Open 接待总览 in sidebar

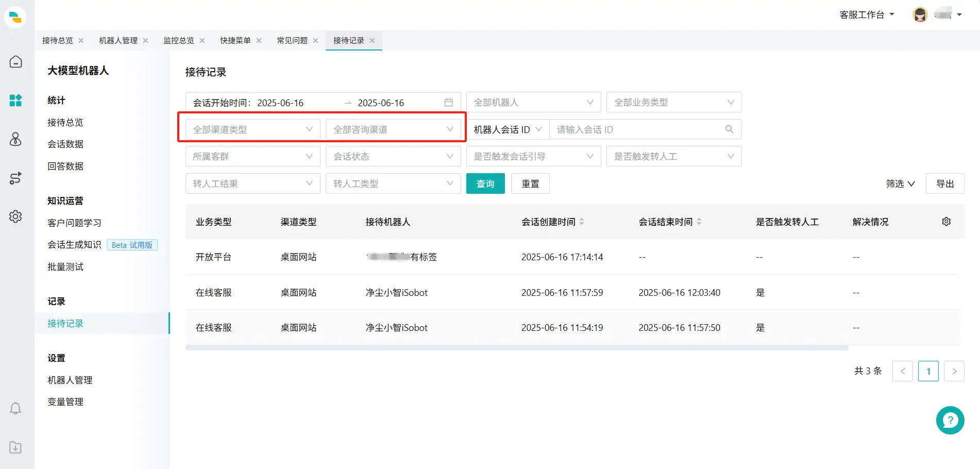tap(65, 122)
